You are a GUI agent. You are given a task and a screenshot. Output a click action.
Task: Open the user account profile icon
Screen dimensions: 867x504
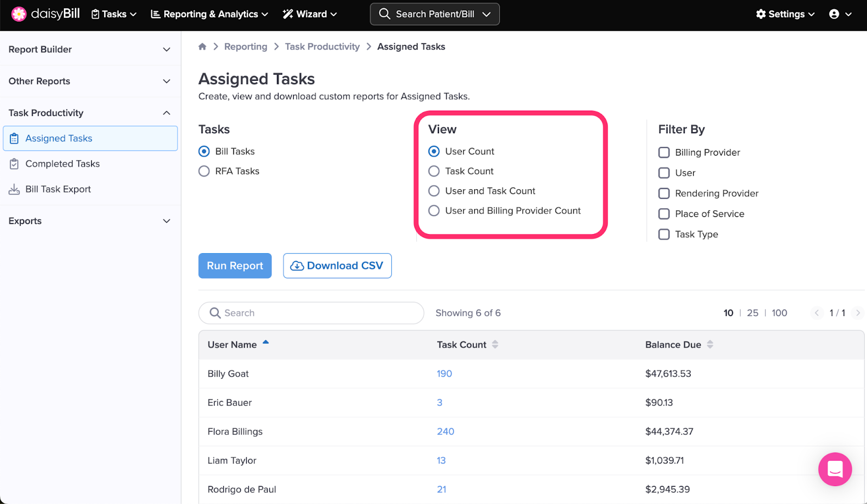coord(834,14)
